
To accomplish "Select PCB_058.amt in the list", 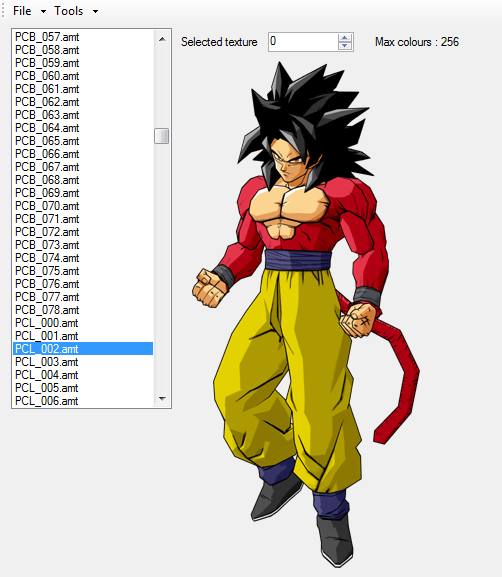I will [x=83, y=50].
